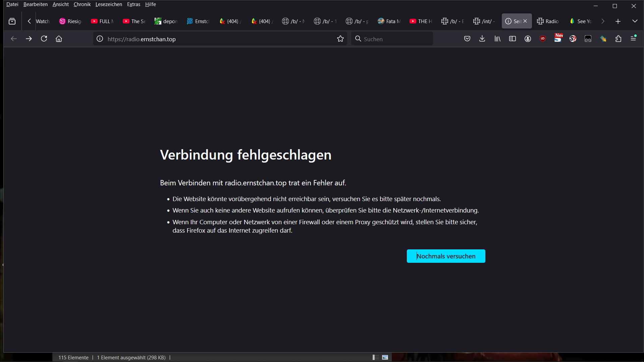This screenshot has width=644, height=362.
Task: Bookmark page with the star icon
Action: [x=340, y=39]
